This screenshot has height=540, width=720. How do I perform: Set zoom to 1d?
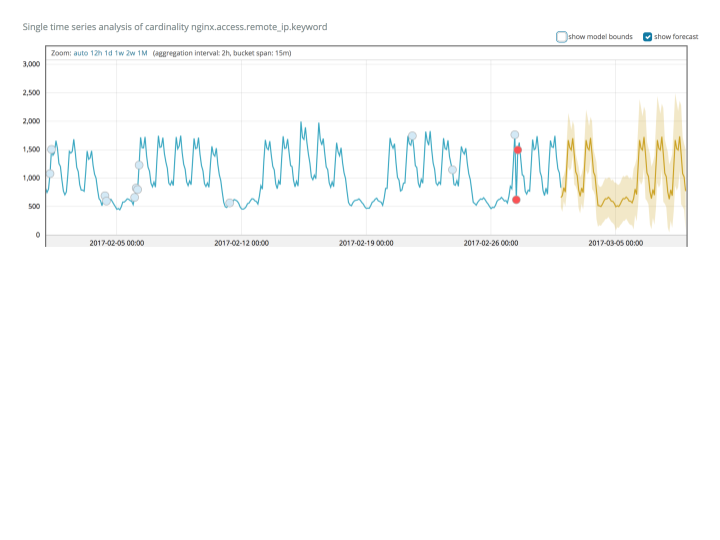coord(108,53)
